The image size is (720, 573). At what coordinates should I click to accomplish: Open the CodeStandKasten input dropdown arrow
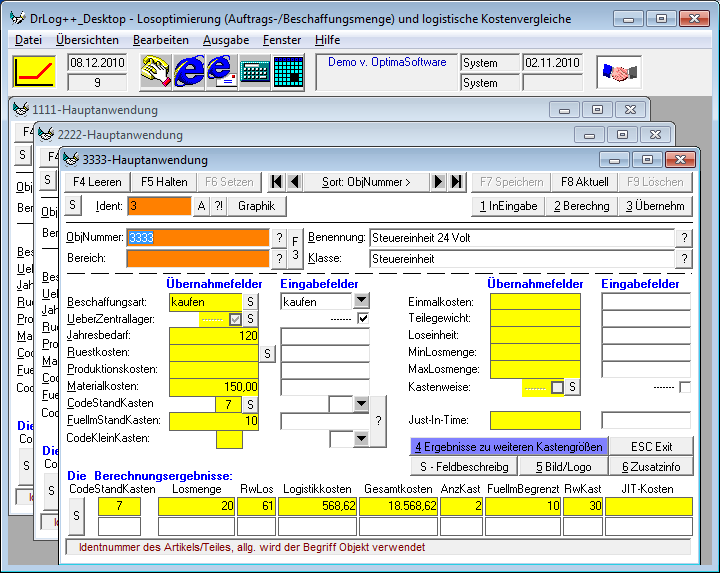(361, 403)
